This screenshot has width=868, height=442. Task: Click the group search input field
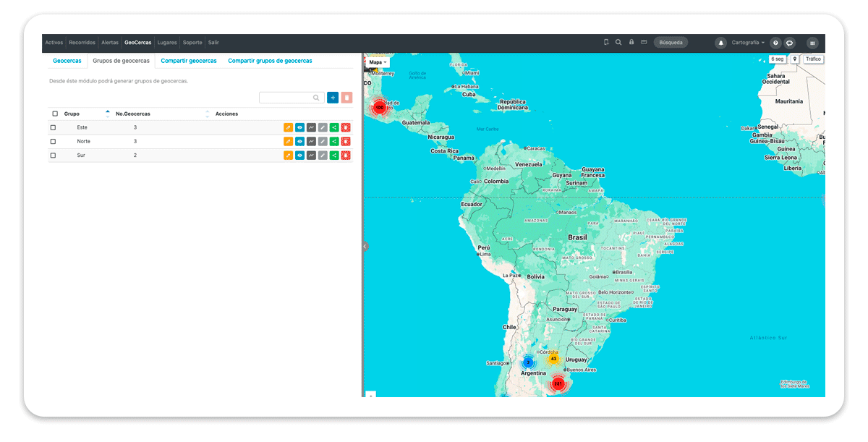point(292,98)
